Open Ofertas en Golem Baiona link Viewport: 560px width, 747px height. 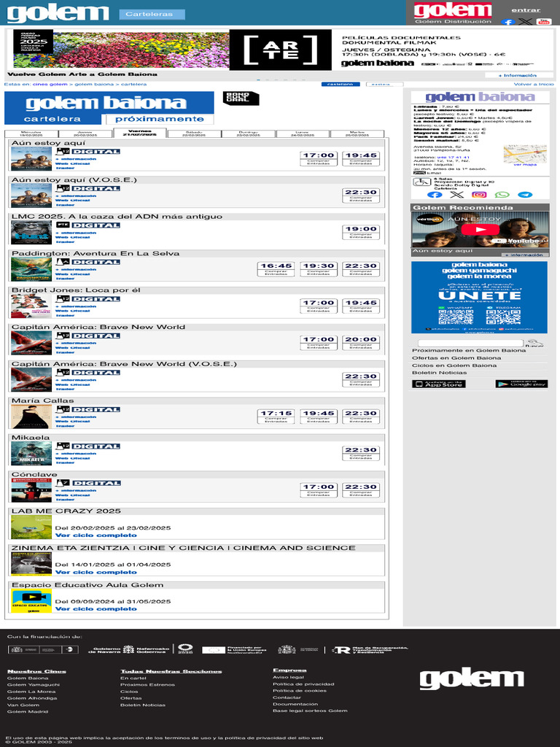456,358
